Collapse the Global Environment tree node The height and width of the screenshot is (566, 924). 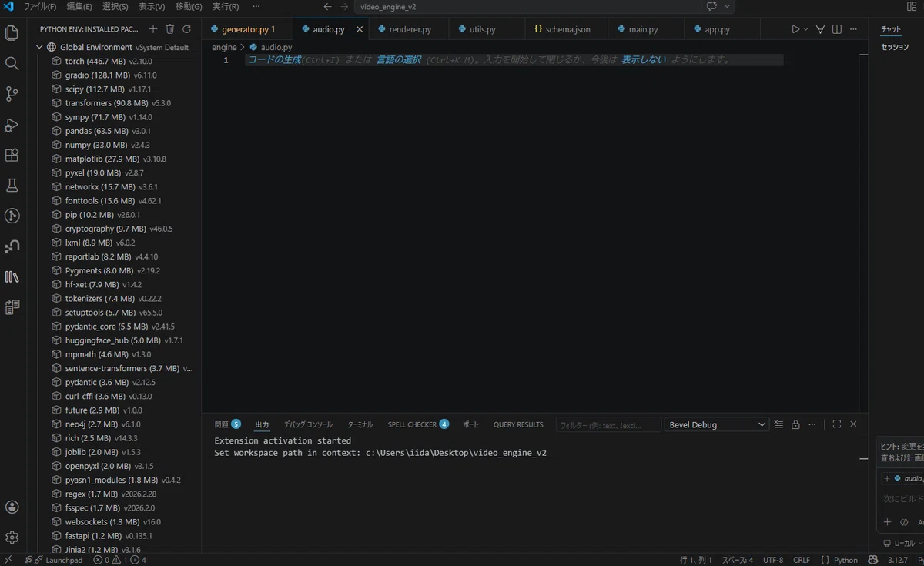[39, 47]
